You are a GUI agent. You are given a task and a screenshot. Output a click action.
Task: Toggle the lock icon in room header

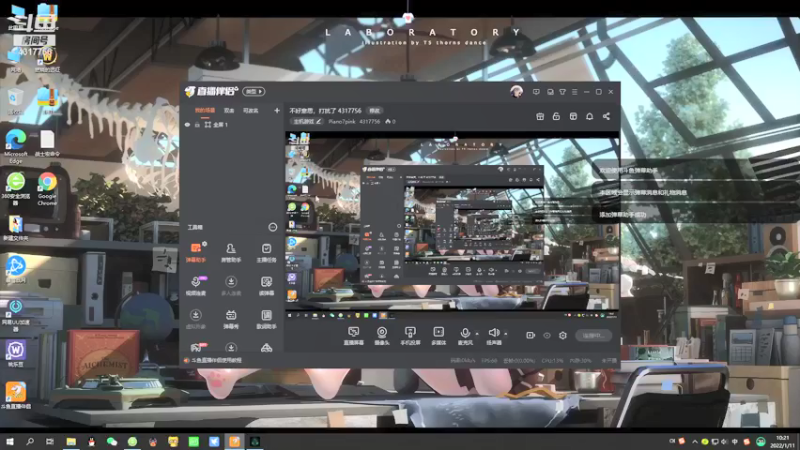pyautogui.click(x=556, y=116)
